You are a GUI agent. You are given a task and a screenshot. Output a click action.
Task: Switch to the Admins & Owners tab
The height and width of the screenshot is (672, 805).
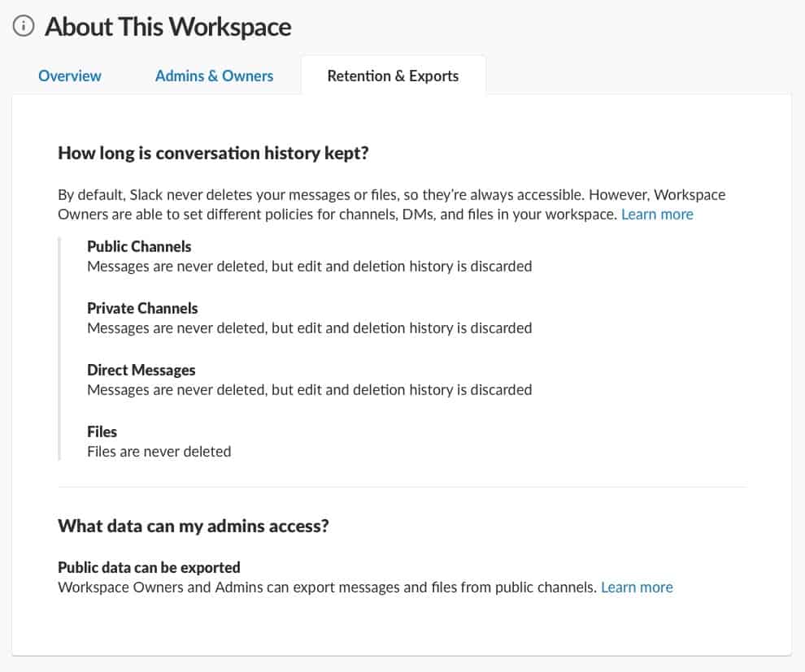(214, 76)
